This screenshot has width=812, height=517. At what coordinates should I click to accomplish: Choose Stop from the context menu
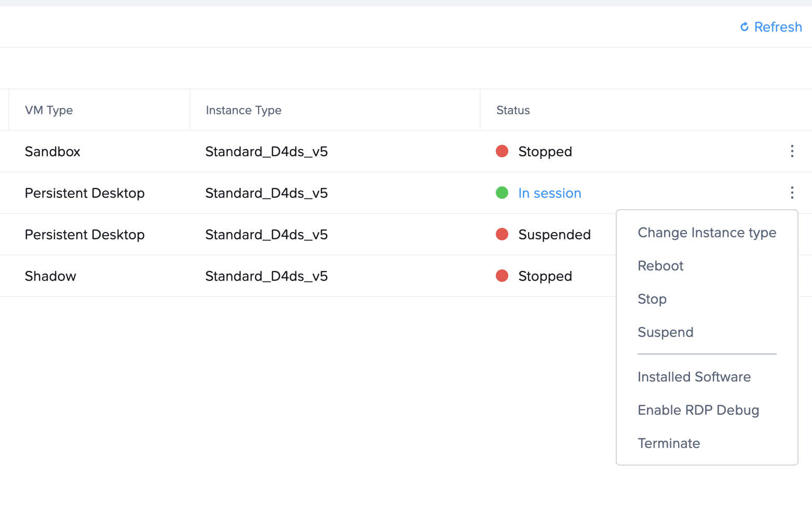pos(652,299)
